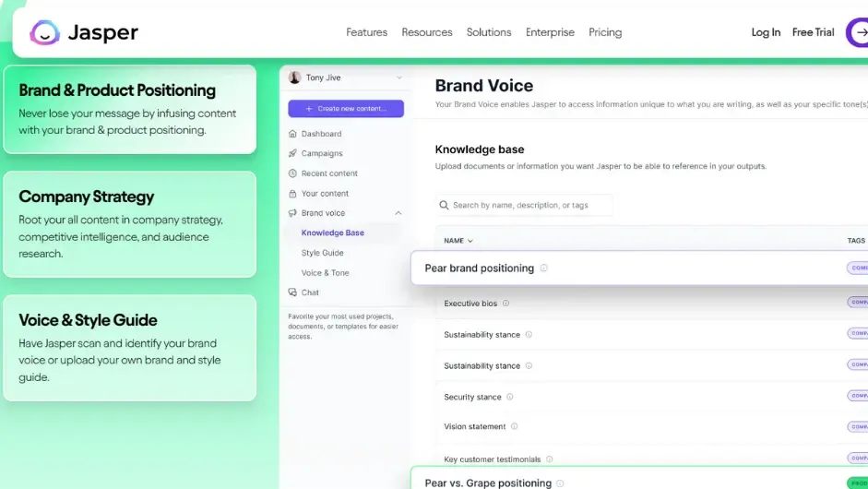The image size is (868, 489).
Task: Sort by the NAME column dropdown
Action: click(458, 240)
